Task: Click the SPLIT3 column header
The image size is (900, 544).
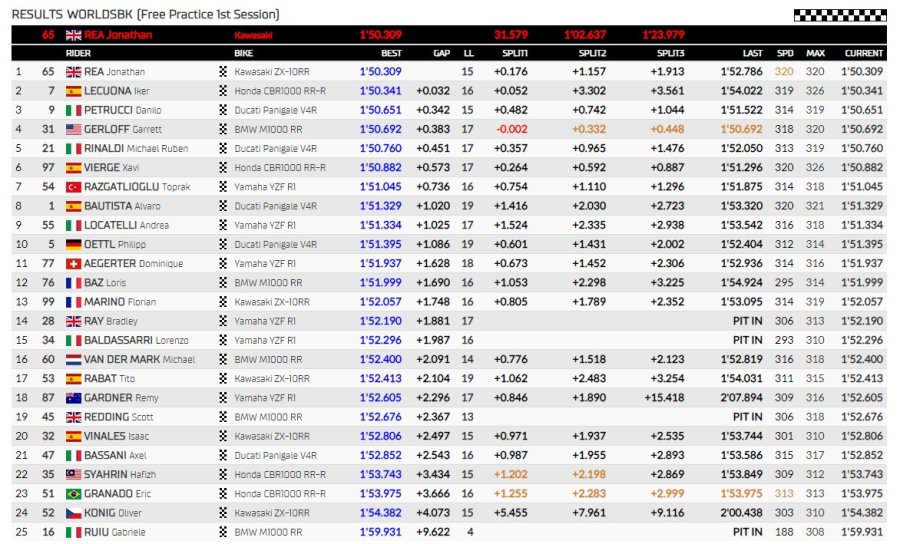Action: pos(670,53)
